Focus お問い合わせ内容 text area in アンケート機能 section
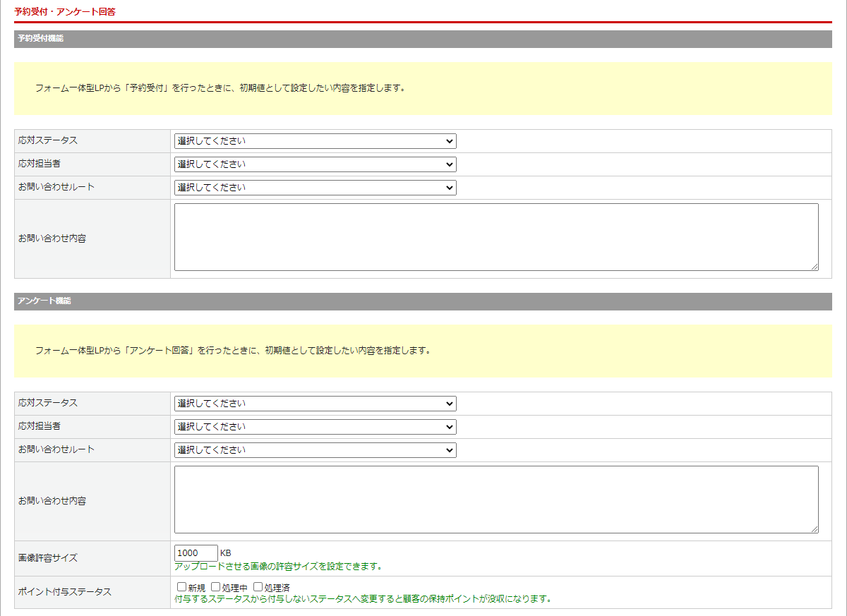The height and width of the screenshot is (616, 847). point(495,500)
